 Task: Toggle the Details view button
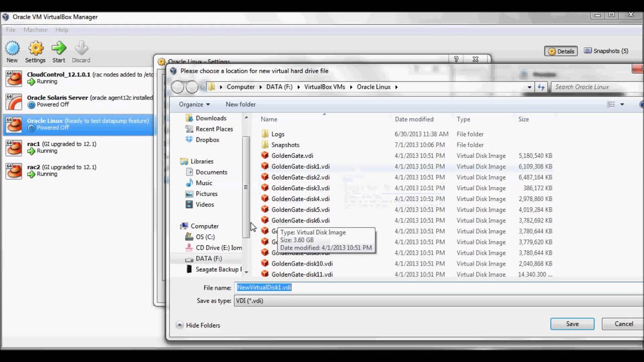(x=561, y=51)
